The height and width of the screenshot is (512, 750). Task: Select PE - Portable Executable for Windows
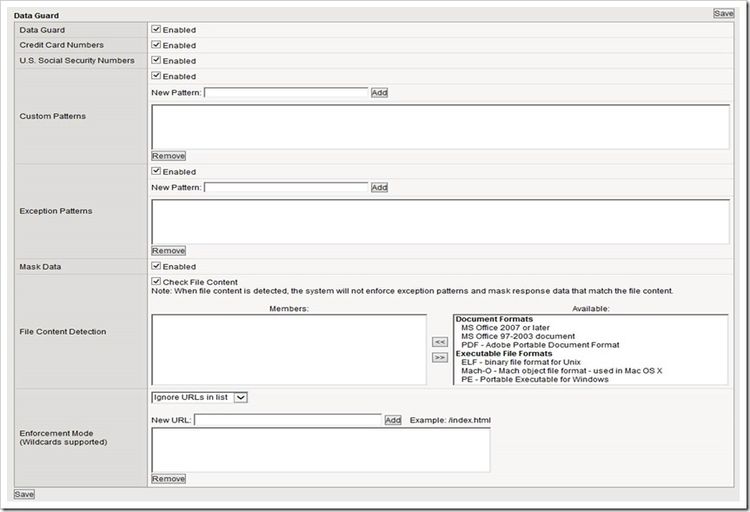click(x=535, y=379)
